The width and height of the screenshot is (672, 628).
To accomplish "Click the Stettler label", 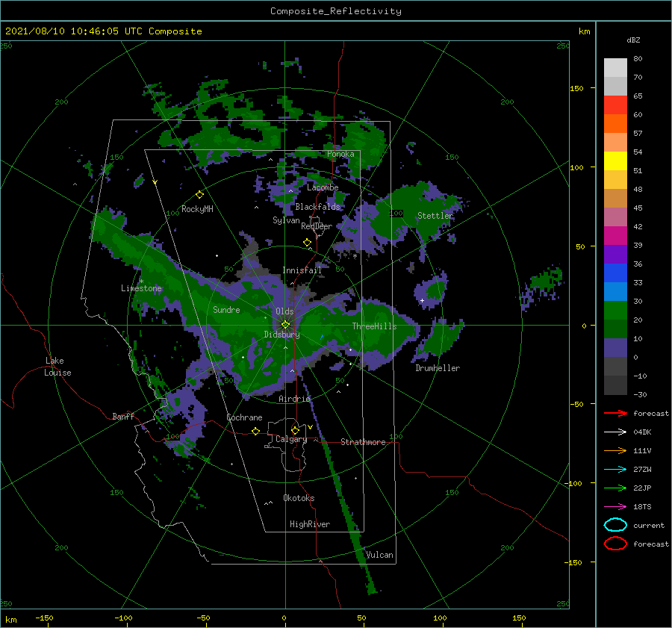I will [x=435, y=216].
